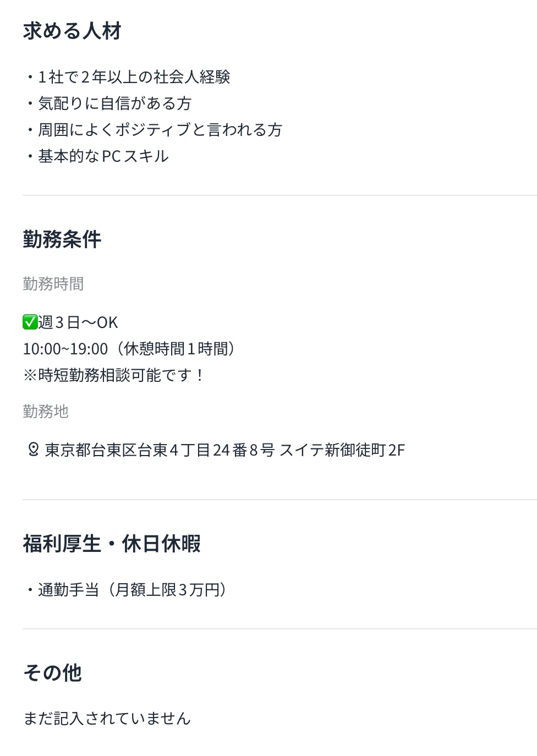Click the 福利厚生・休日休暇 heading

tap(112, 544)
